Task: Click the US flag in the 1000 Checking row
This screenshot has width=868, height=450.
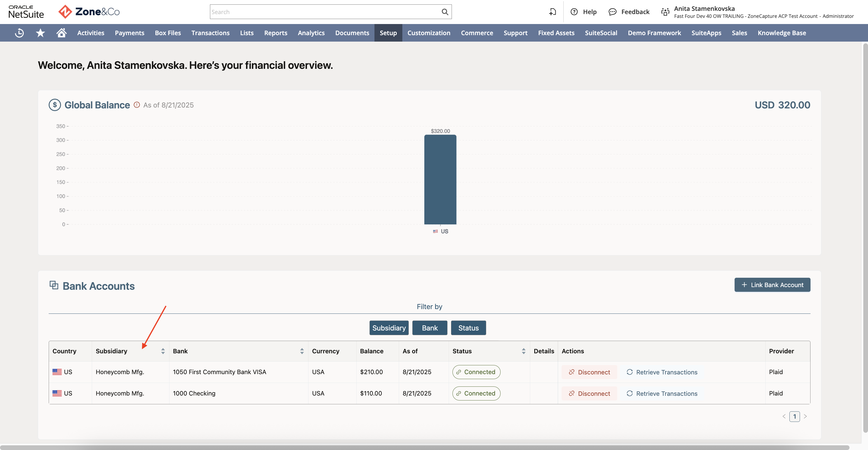Action: [x=57, y=393]
